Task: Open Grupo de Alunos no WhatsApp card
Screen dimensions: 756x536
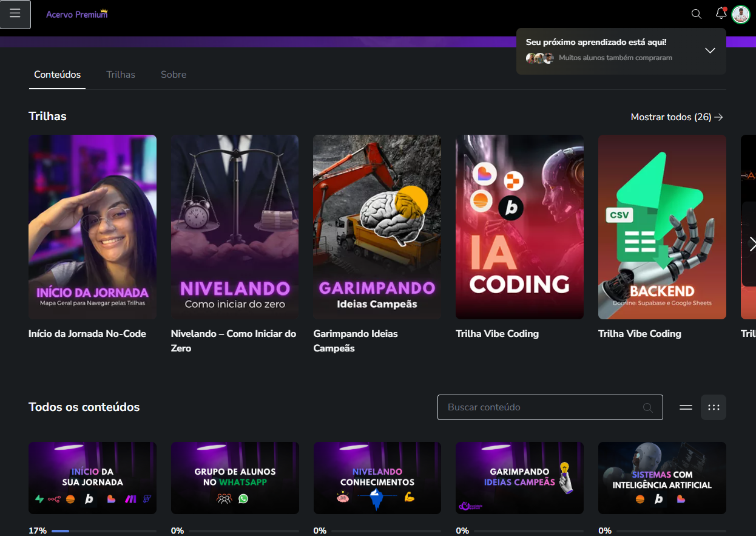Action: pyautogui.click(x=235, y=478)
